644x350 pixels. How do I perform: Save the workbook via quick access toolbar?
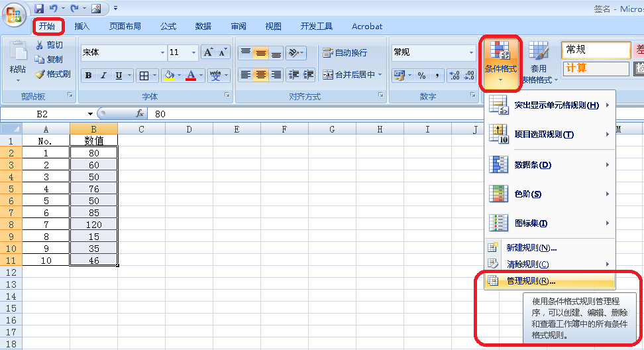39,8
